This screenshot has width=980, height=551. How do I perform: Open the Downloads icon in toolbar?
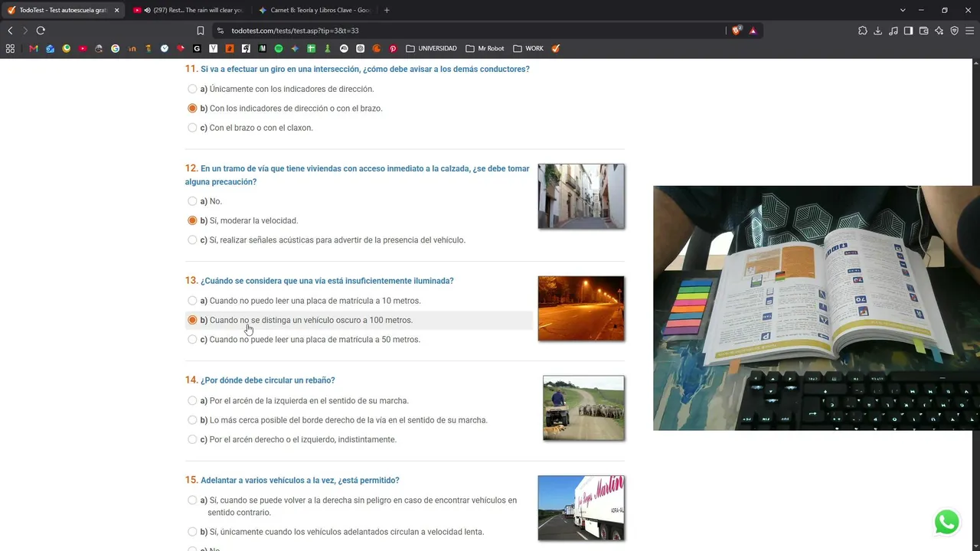(878, 31)
